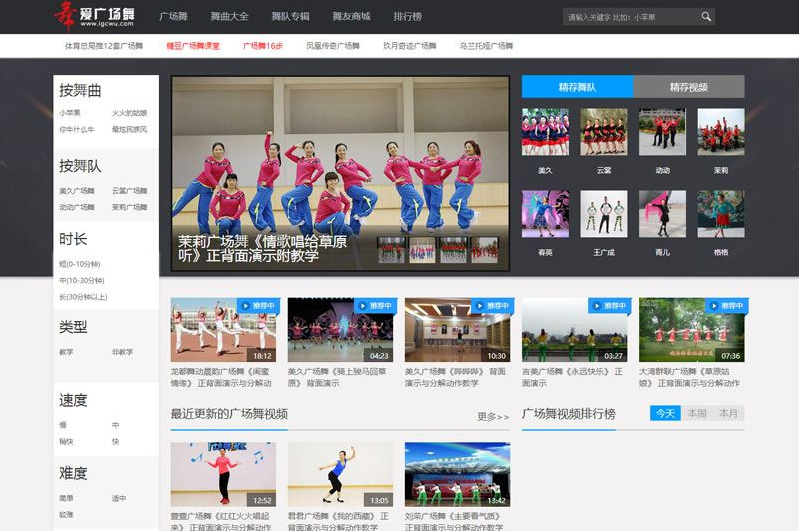Image resolution: width=799 pixels, height=531 pixels.
Task: Filter by team 动动广场舞
Action: tap(77, 207)
